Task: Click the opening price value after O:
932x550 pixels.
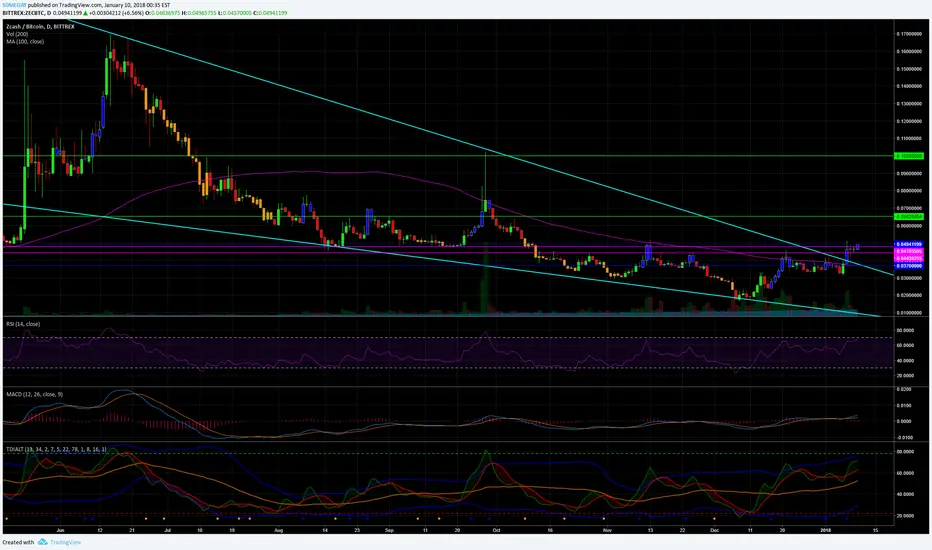Action: pyautogui.click(x=167, y=12)
